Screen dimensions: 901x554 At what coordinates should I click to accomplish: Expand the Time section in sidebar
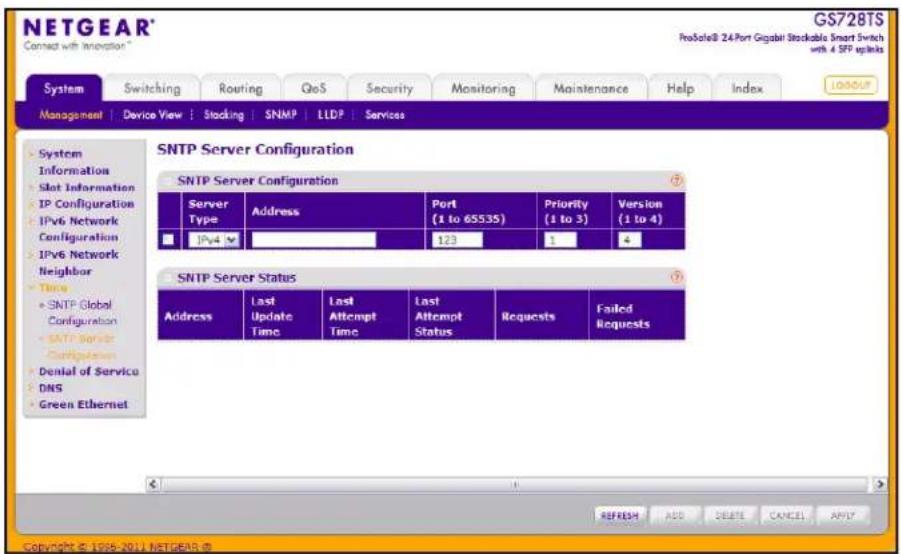coord(53,287)
